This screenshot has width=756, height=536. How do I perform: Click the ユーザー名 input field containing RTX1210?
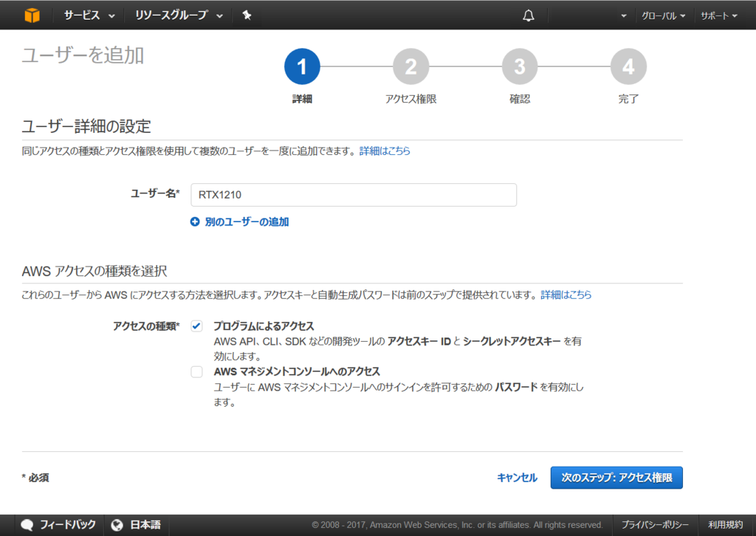point(354,195)
